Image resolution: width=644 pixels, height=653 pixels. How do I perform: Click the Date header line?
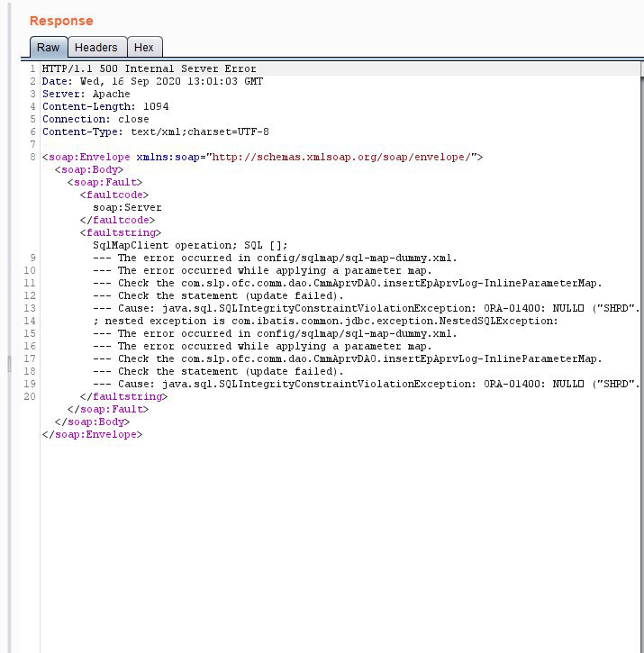[152, 81]
